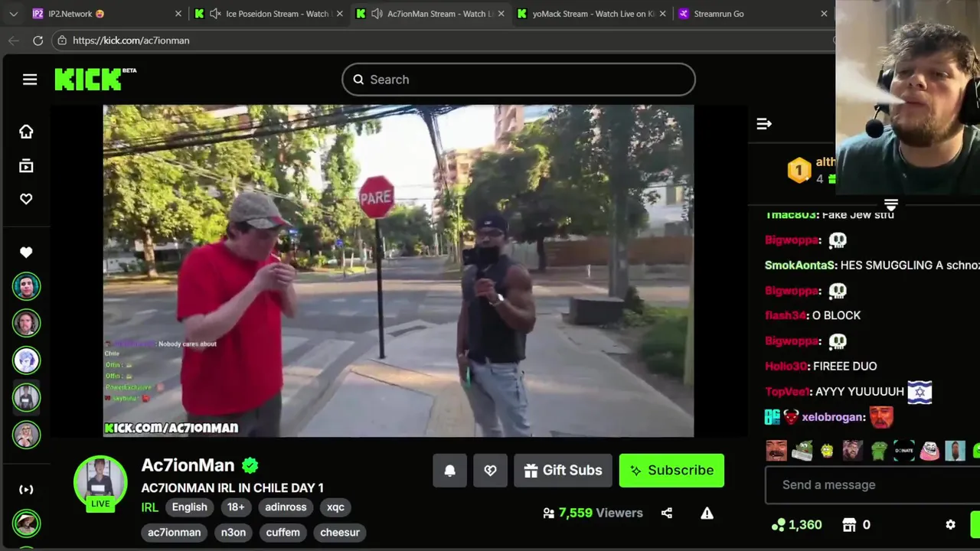Open chat settings gear icon

tap(950, 525)
